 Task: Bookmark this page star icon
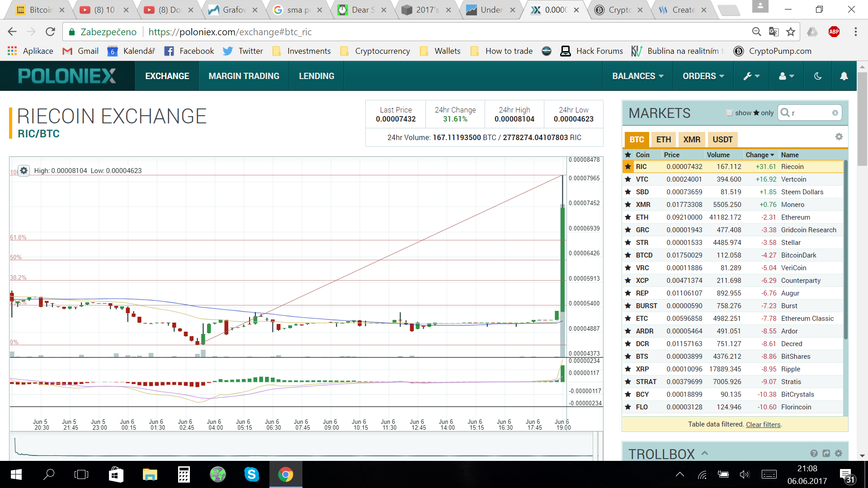791,32
